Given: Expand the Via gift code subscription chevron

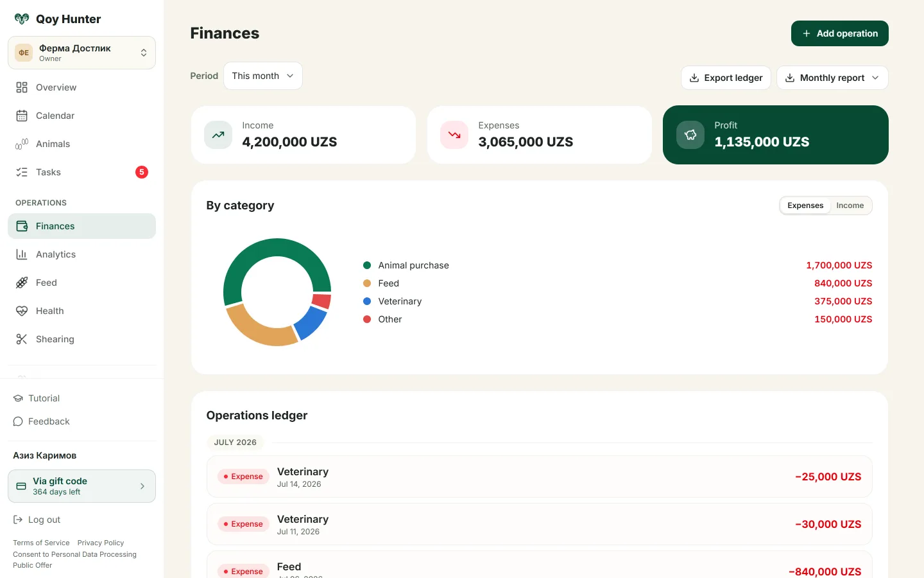Looking at the screenshot, I should [142, 486].
